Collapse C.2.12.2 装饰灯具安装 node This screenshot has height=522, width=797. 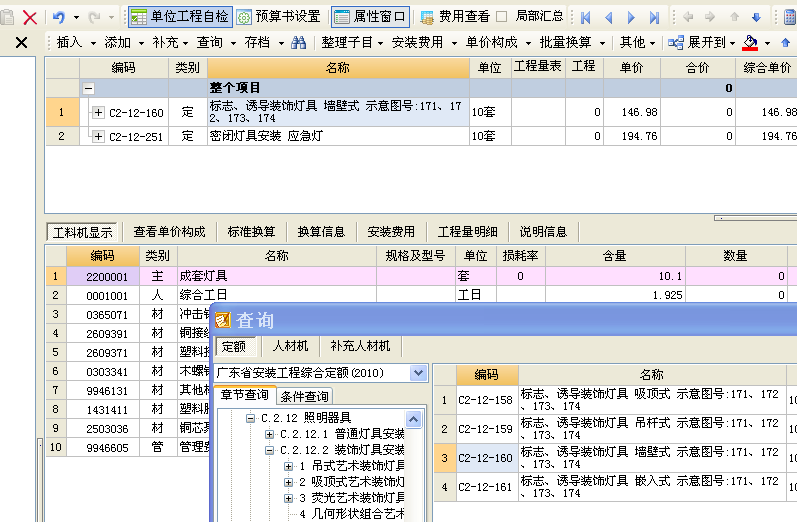pos(269,450)
